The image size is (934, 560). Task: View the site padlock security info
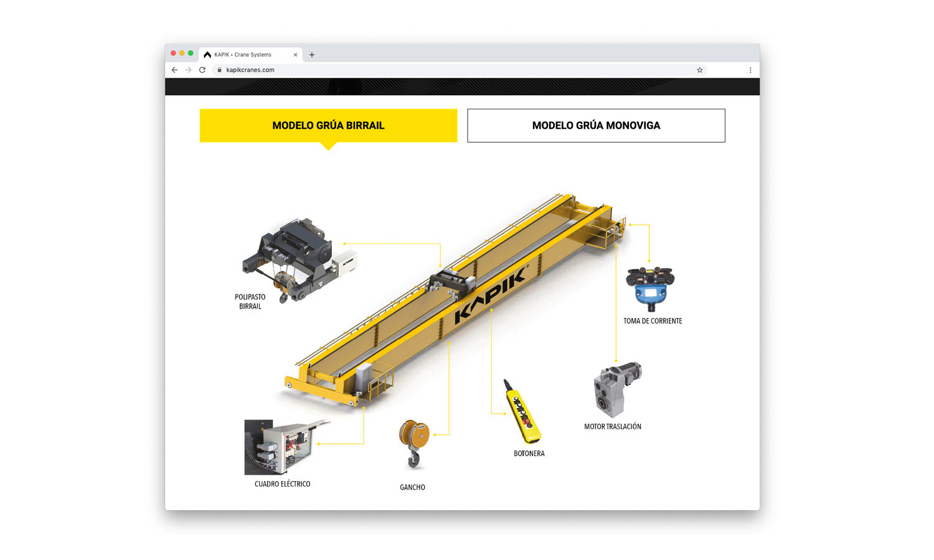click(219, 70)
